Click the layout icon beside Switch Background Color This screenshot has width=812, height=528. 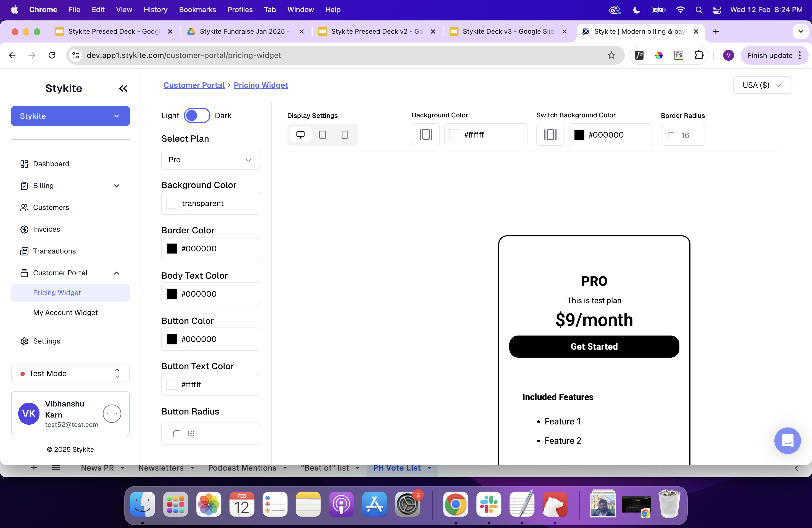coord(550,135)
